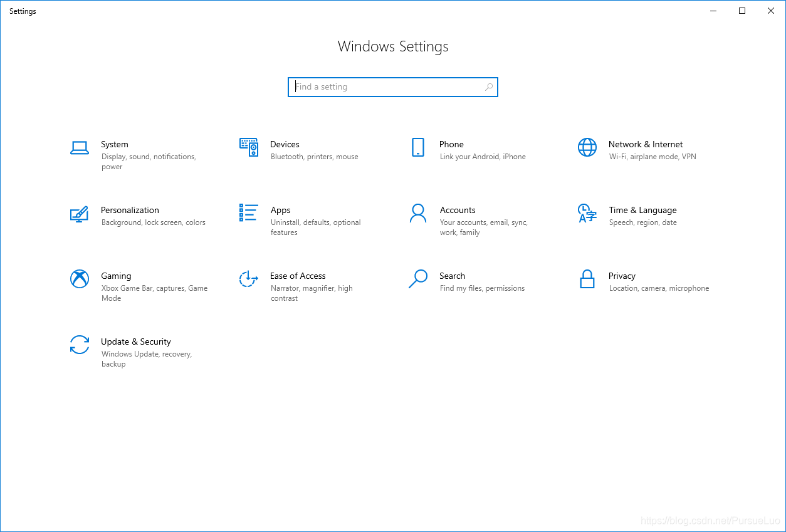This screenshot has width=786, height=532.
Task: Select the Network & Internet label
Action: pos(646,144)
